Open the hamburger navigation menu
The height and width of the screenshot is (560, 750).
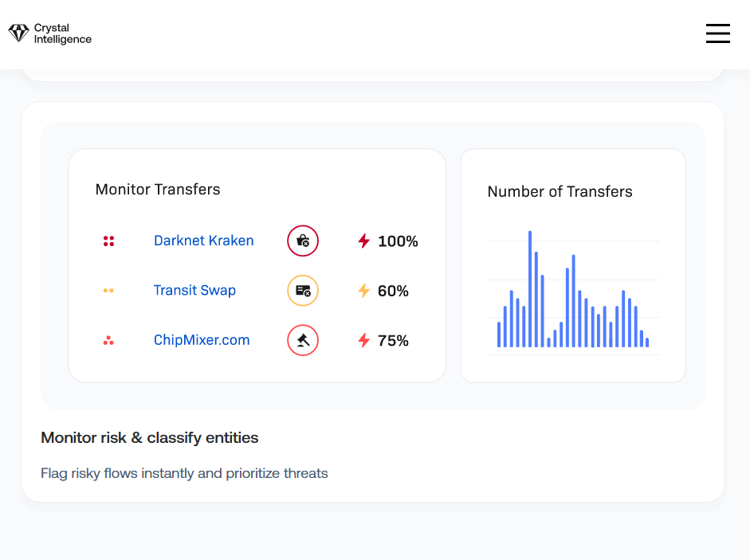click(717, 33)
